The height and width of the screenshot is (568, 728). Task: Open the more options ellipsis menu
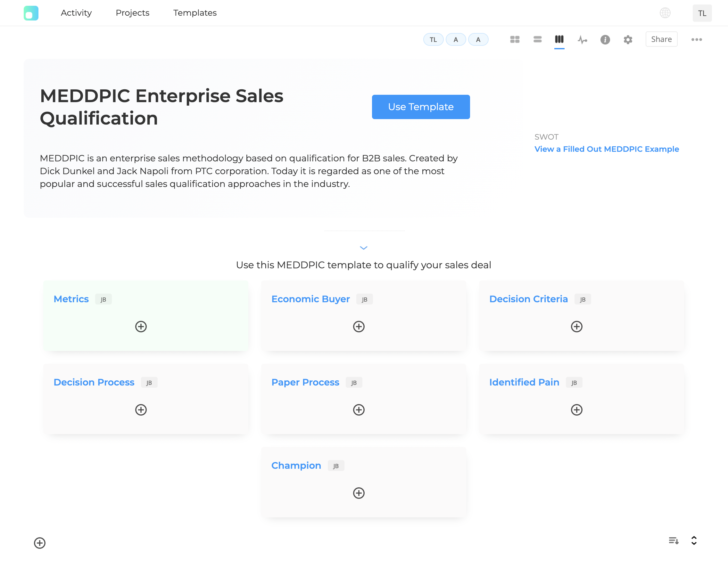[x=697, y=39]
